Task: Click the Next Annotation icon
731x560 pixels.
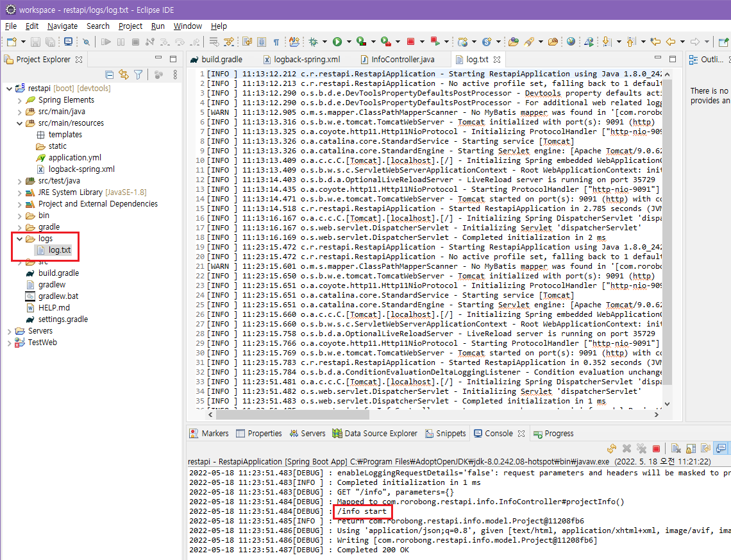Action: point(607,42)
